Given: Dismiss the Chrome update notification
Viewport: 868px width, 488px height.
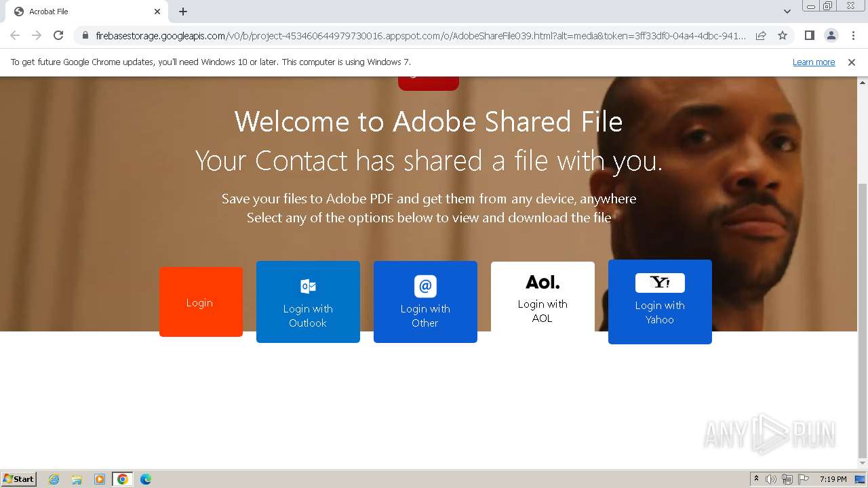Looking at the screenshot, I should click(x=852, y=62).
